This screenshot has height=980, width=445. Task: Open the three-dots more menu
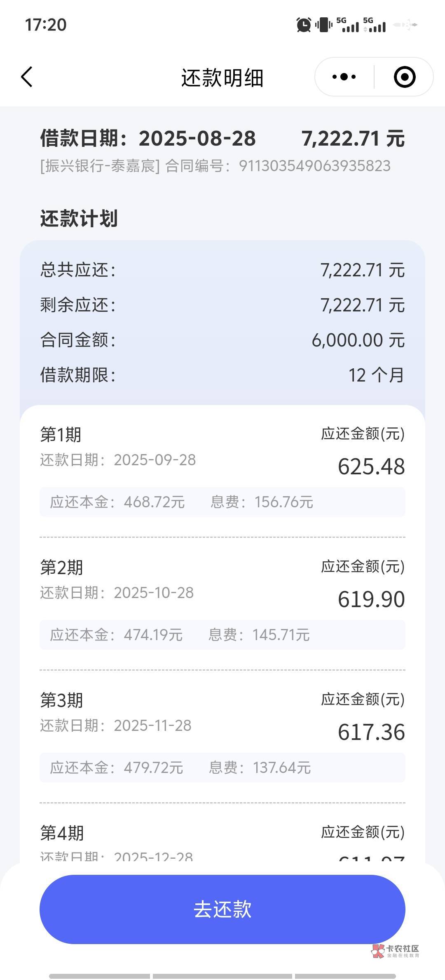tap(344, 77)
